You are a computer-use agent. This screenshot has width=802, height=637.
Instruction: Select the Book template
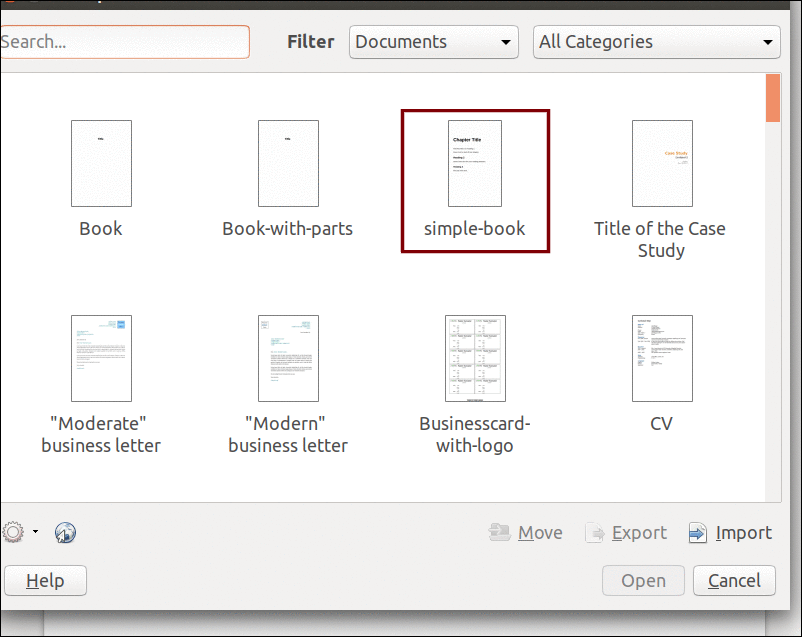click(100, 163)
